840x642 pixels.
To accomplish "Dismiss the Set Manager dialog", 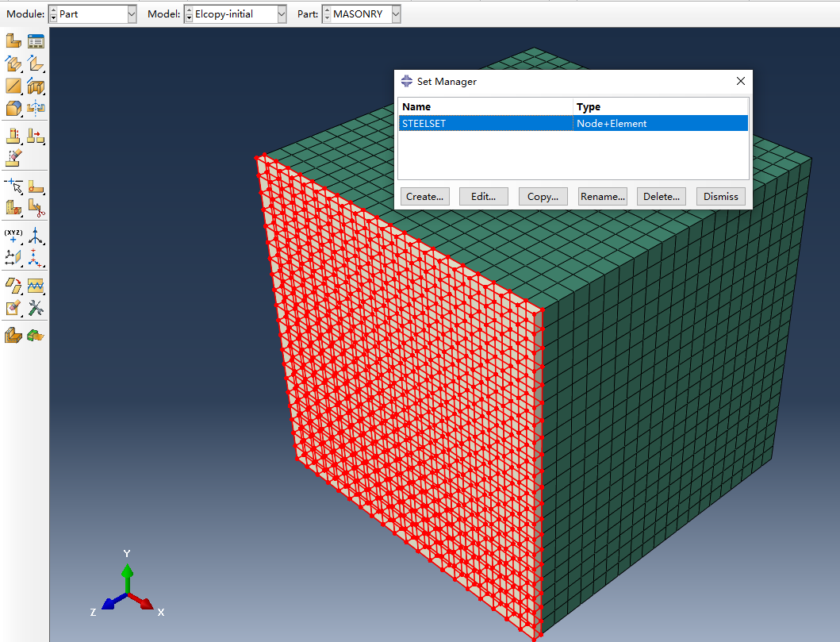I will [720, 197].
